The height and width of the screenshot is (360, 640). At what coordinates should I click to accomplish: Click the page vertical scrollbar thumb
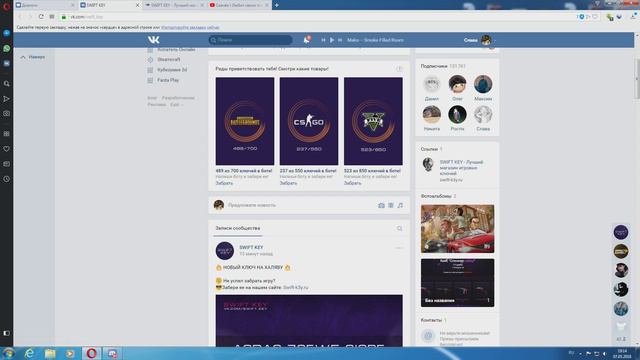pos(637,78)
